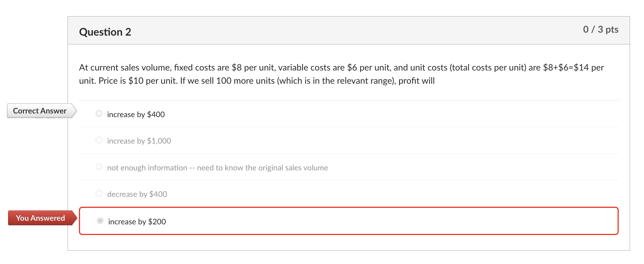Click the '0 / 3 pts' score display
Viewport: 644px width, 264px height.
click(x=600, y=29)
